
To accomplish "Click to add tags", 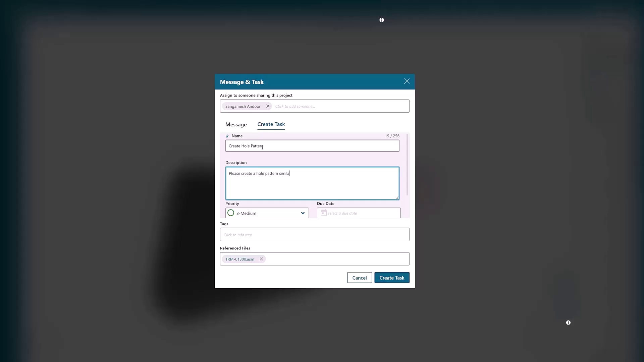I will [x=314, y=234].
